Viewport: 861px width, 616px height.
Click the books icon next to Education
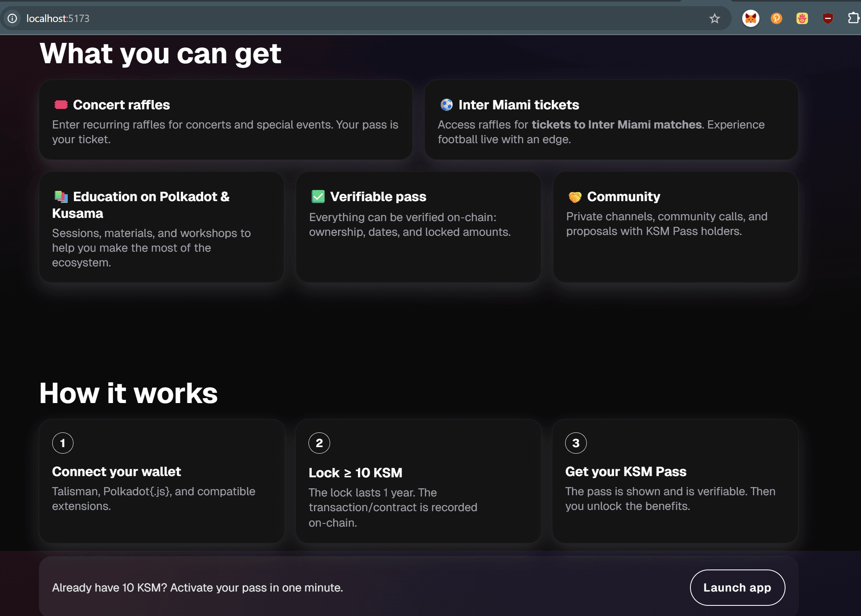pyautogui.click(x=61, y=197)
